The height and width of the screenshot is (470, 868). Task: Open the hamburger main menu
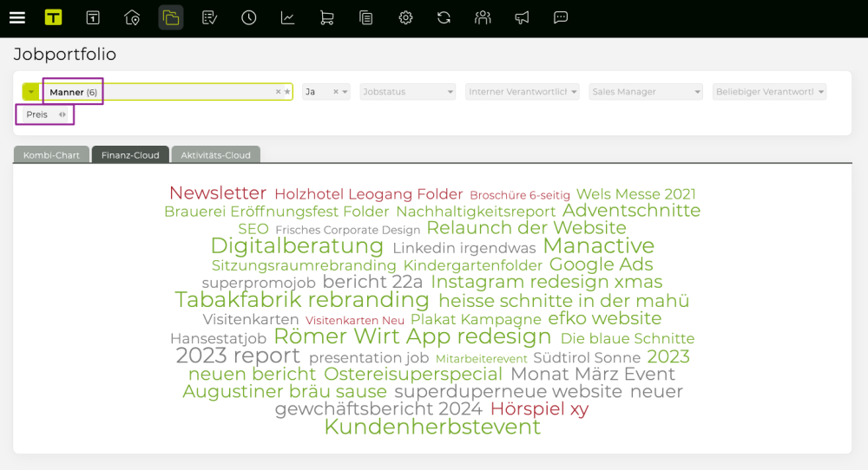pos(17,17)
